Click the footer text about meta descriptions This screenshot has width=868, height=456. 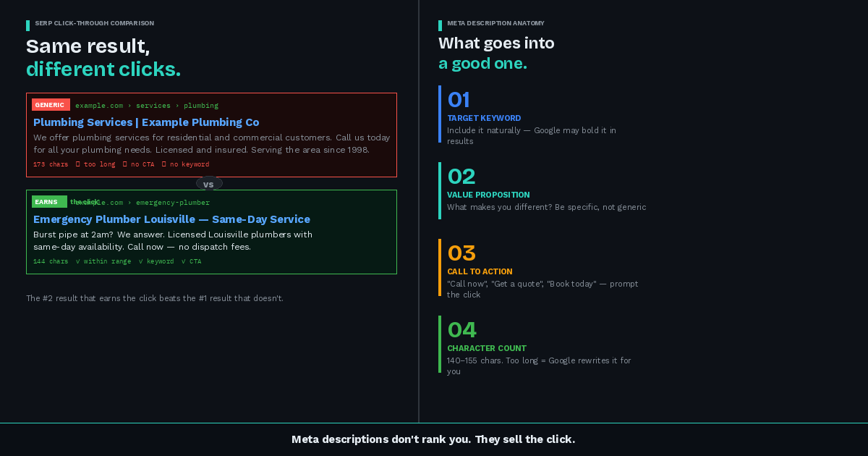pyautogui.click(x=433, y=439)
